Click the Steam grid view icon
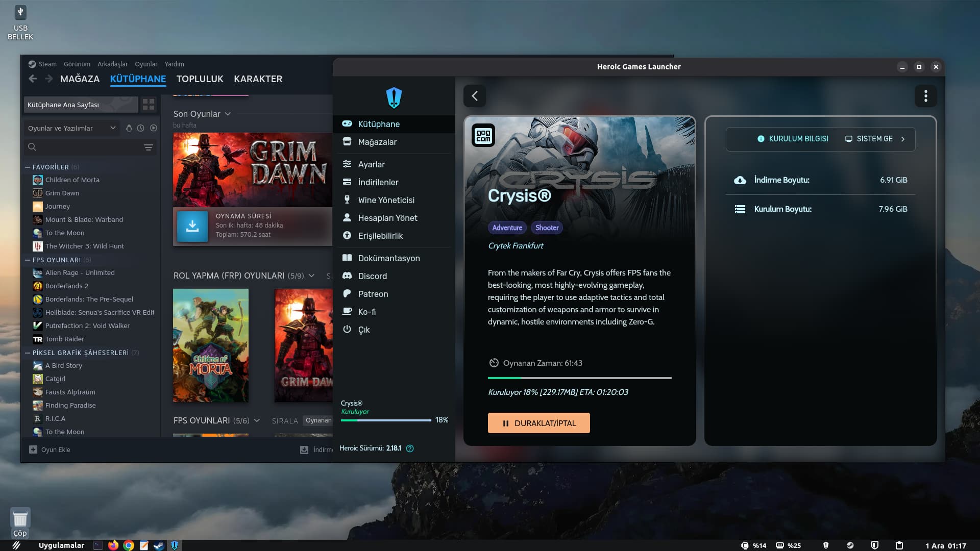980x551 pixels. pyautogui.click(x=149, y=105)
